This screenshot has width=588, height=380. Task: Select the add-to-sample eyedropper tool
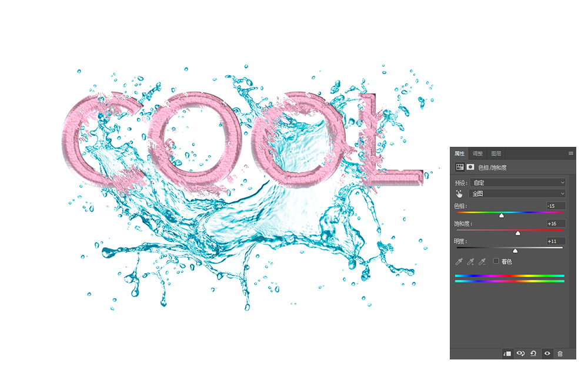click(470, 261)
